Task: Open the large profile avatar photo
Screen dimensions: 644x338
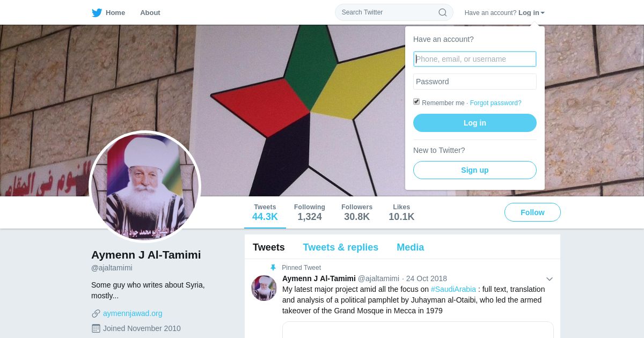Action: (x=145, y=187)
